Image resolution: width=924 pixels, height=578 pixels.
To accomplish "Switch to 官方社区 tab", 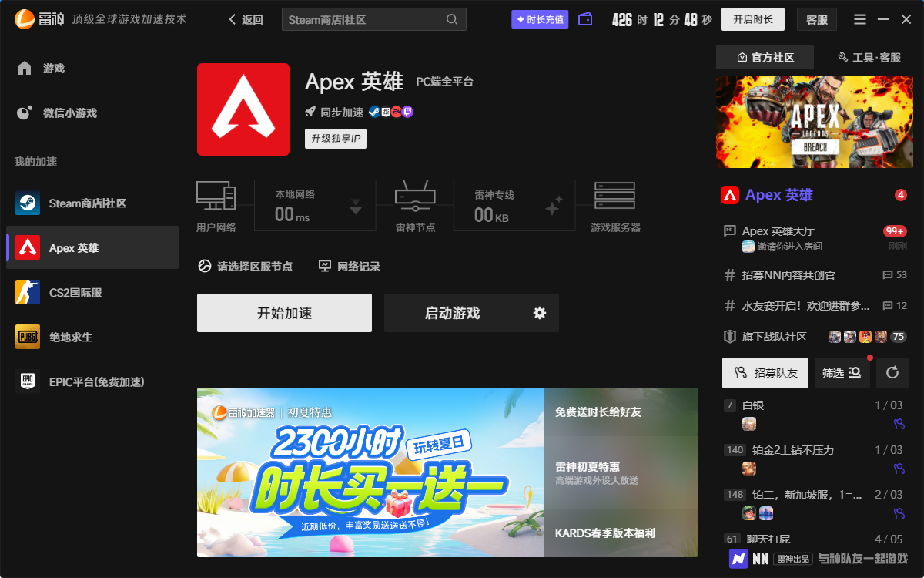I will pyautogui.click(x=765, y=57).
